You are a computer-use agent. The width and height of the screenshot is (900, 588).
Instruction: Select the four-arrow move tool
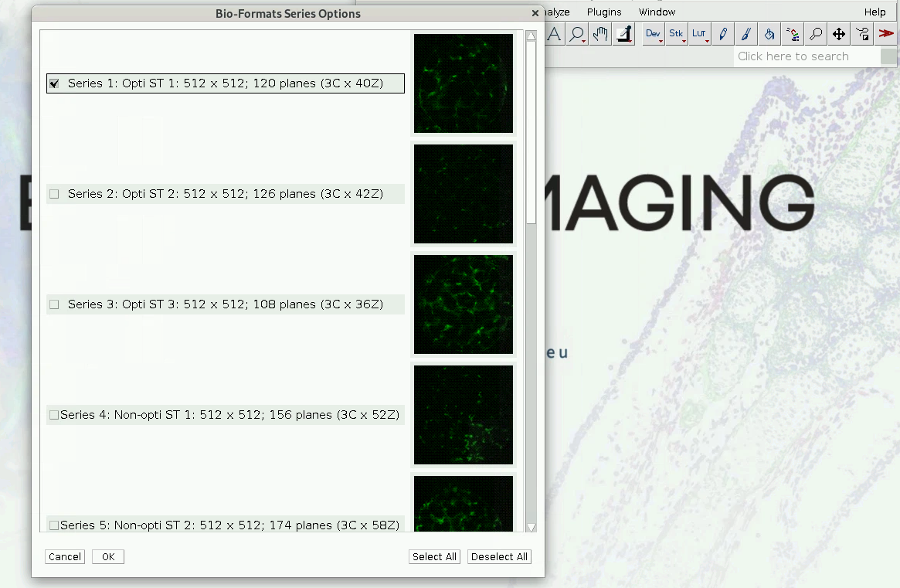tap(839, 34)
